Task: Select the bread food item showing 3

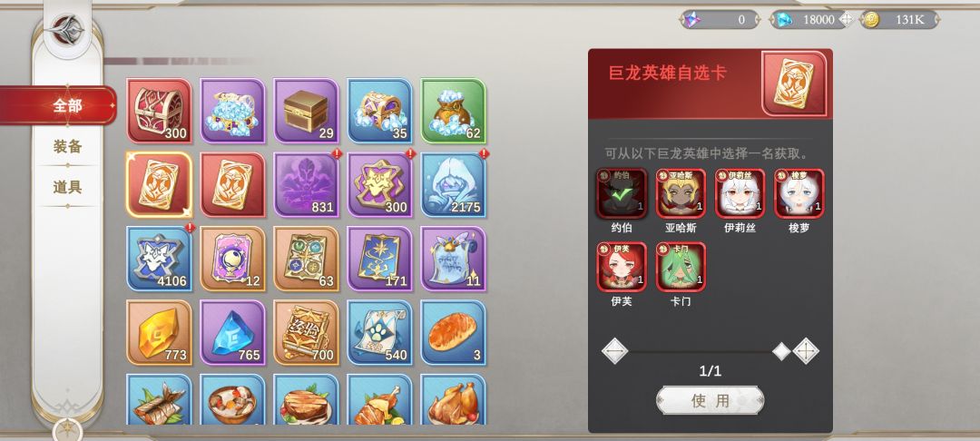Action: [453, 332]
